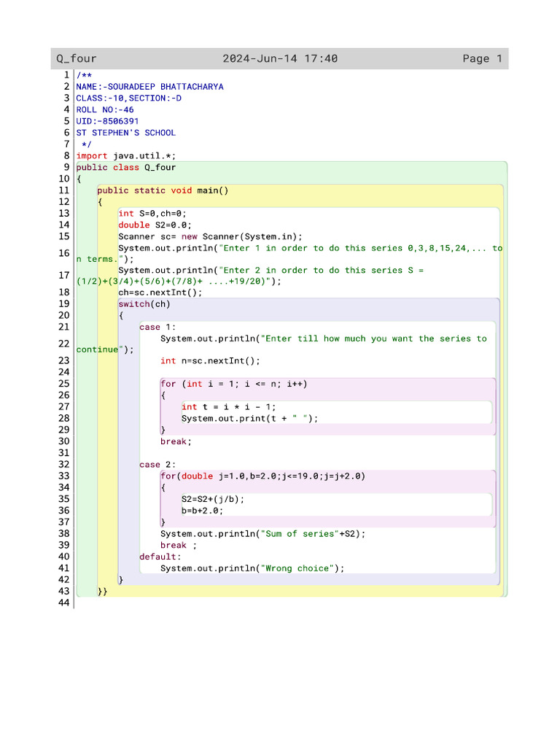Click the "b=b+2.0;" statement
Screen dimensions: 560x747
203,511
